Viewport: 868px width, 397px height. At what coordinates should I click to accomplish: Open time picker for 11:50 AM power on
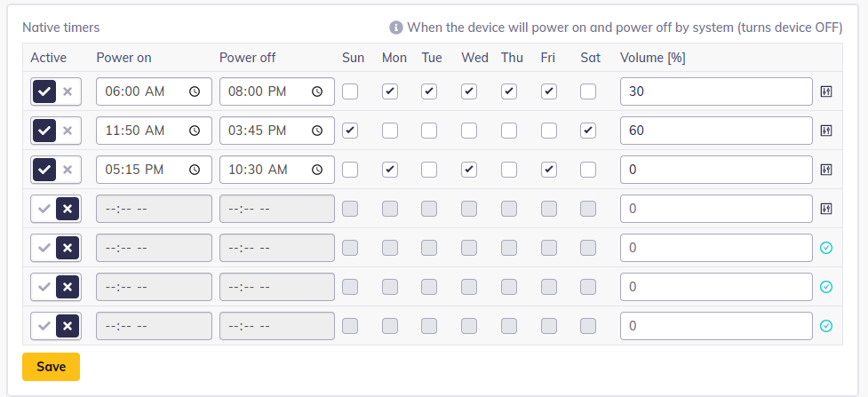click(195, 131)
